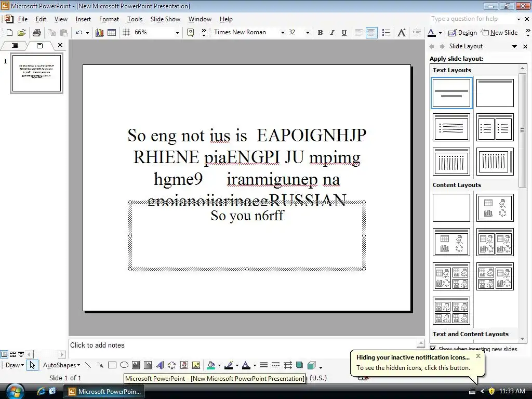
Task: Open Shadow Style options
Action: coord(299,365)
